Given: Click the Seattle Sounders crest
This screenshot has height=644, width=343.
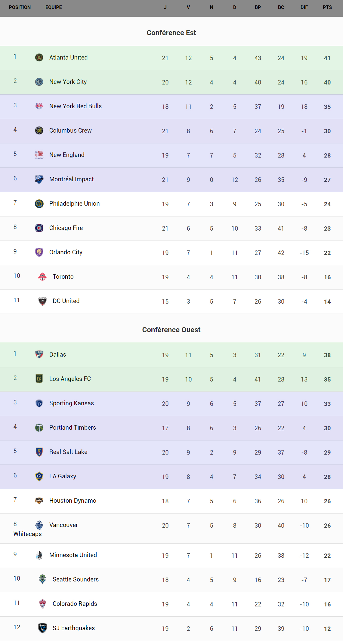Looking at the screenshot, I should tap(42, 579).
